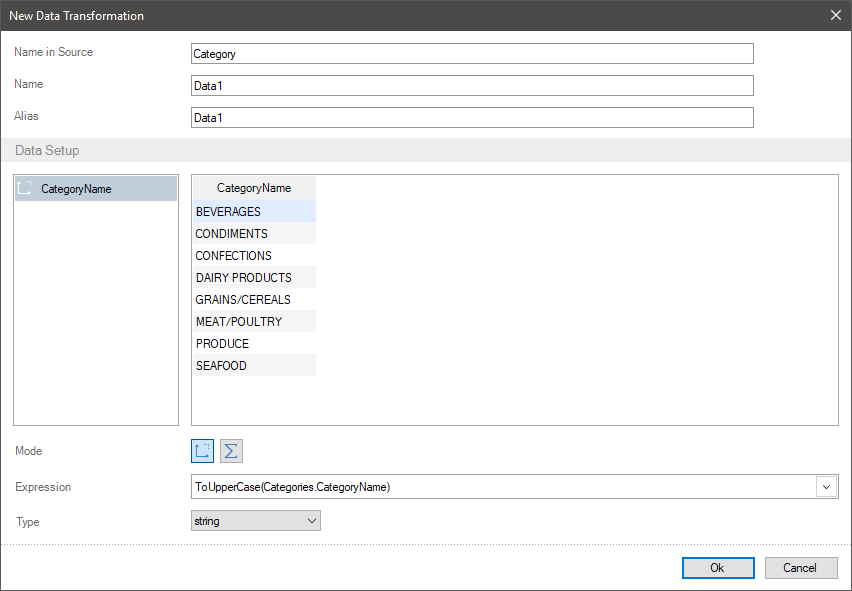
Task: Click the CategoryName field icon in list
Action: [26, 188]
